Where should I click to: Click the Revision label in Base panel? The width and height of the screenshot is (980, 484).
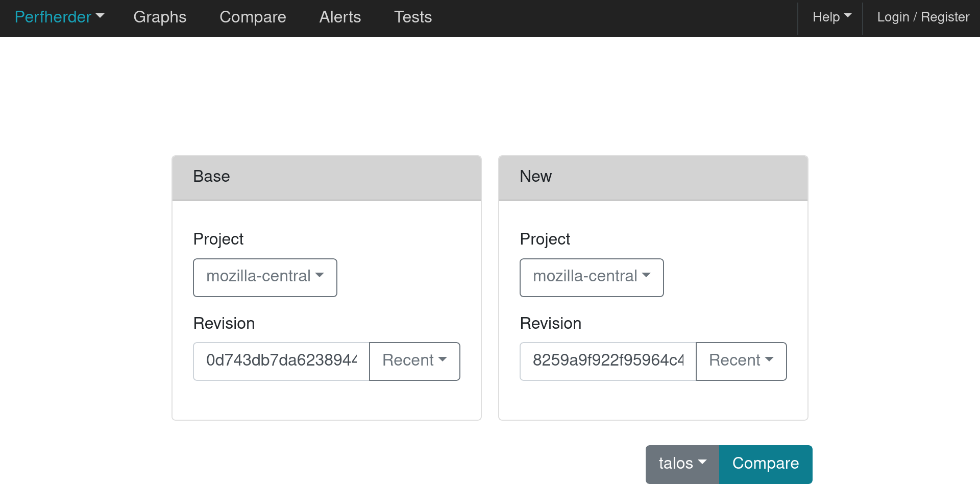224,323
